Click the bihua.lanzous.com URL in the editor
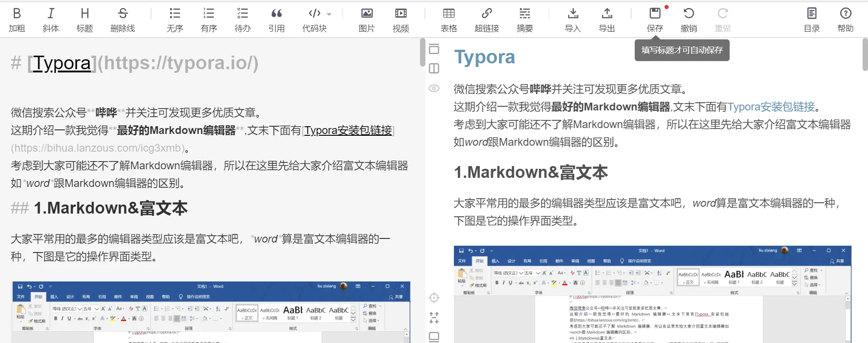Viewport: 868px width, 343px height. click(x=98, y=148)
